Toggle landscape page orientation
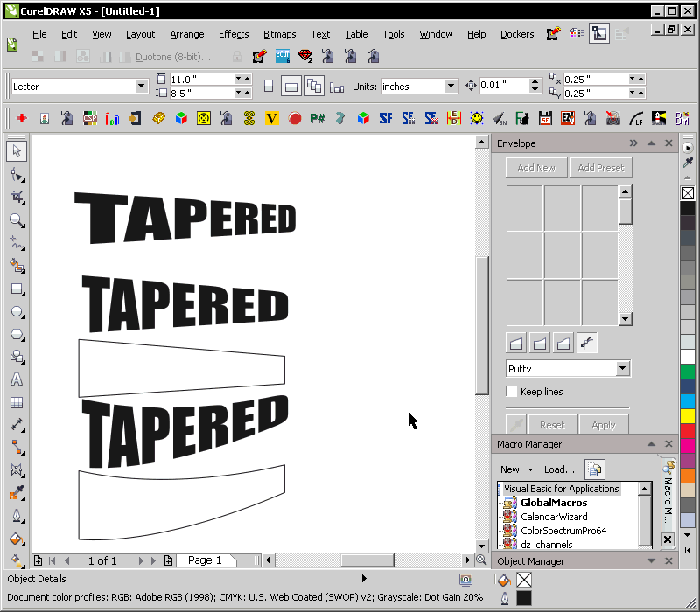700x612 pixels. pyautogui.click(x=291, y=86)
